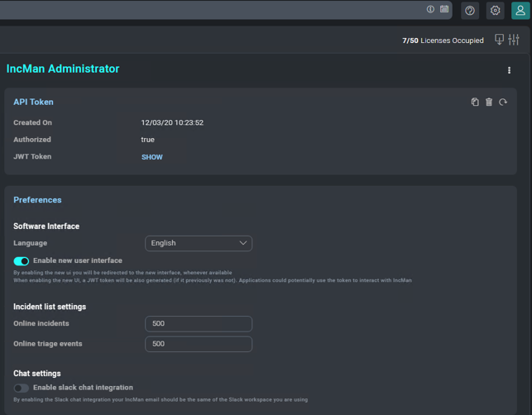The image size is (532, 415).
Task: Click the Created On date 12/03/20 10:23:52
Action: pyautogui.click(x=172, y=122)
